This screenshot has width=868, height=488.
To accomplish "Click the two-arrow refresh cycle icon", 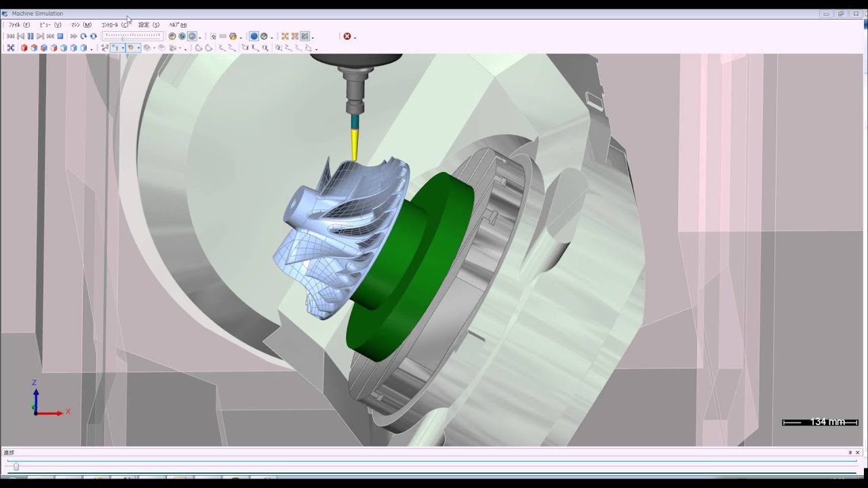I will point(94,37).
